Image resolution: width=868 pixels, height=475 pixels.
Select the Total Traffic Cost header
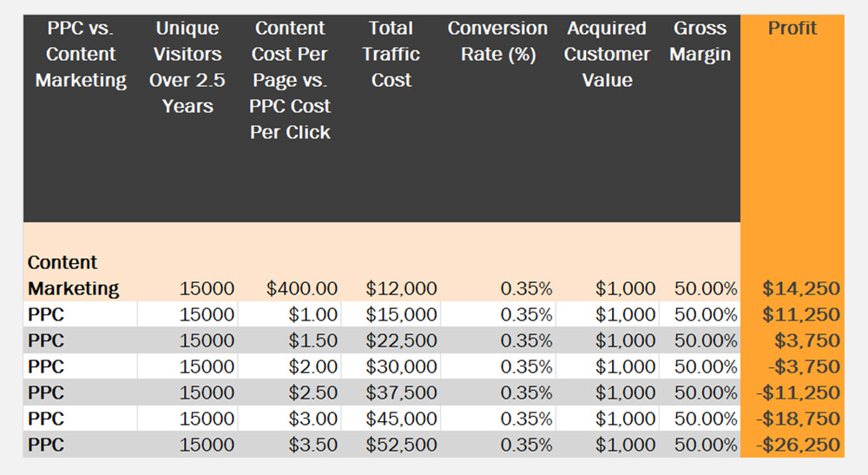391,55
